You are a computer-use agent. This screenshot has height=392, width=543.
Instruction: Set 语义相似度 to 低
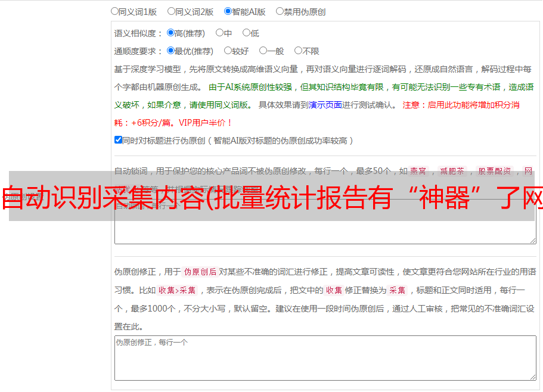[247, 33]
